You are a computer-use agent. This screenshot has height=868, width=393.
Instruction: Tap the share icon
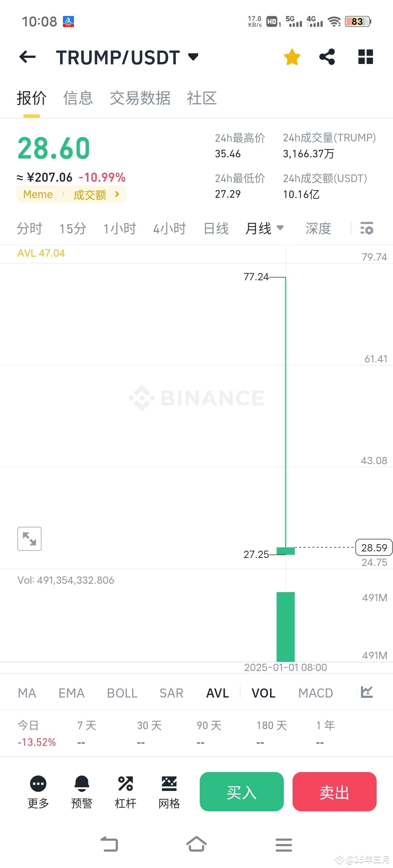click(327, 57)
